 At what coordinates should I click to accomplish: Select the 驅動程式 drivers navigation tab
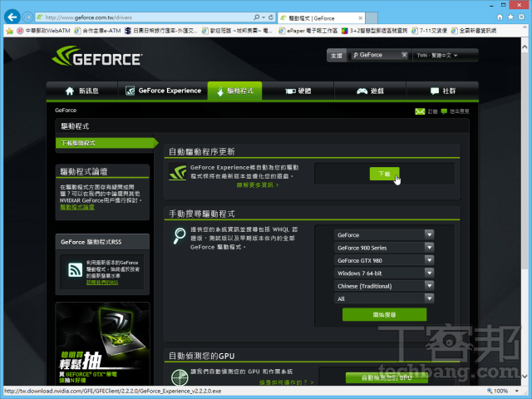pos(234,91)
